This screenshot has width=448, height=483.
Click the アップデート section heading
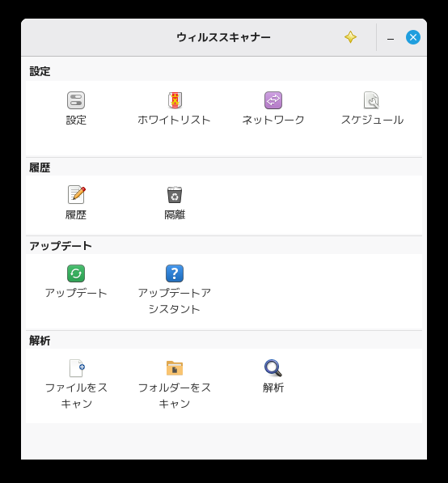pyautogui.click(x=61, y=246)
